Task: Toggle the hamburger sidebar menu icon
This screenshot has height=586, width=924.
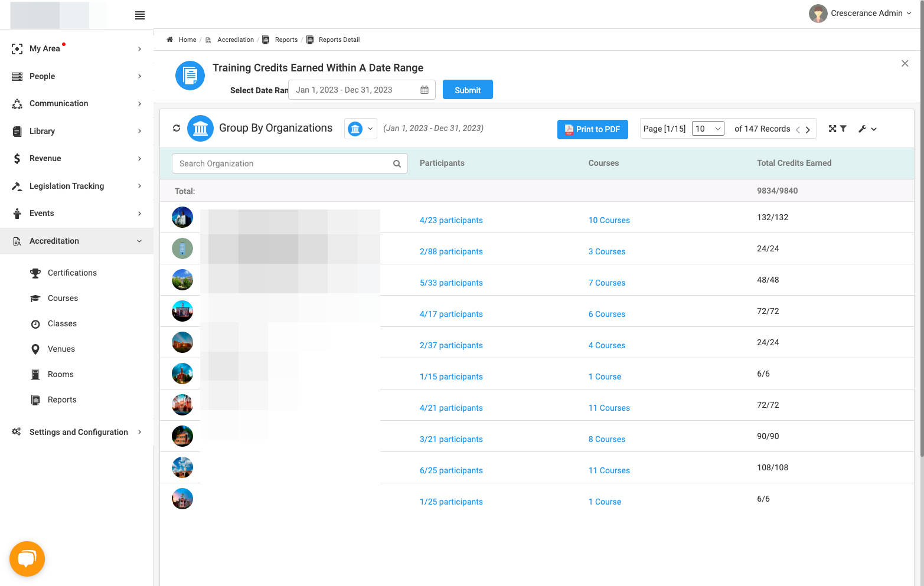Action: click(x=140, y=15)
